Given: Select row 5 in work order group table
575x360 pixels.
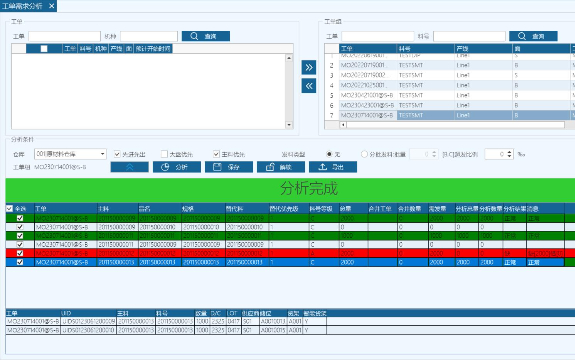Looking at the screenshot, I should [x=450, y=95].
